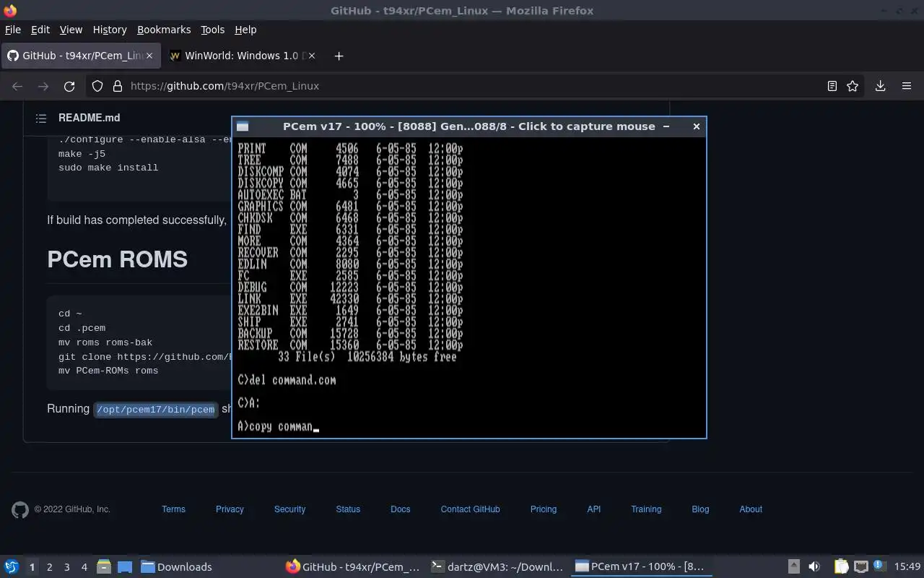Open the network connection tray icon
This screenshot has width=924, height=578.
(860, 566)
